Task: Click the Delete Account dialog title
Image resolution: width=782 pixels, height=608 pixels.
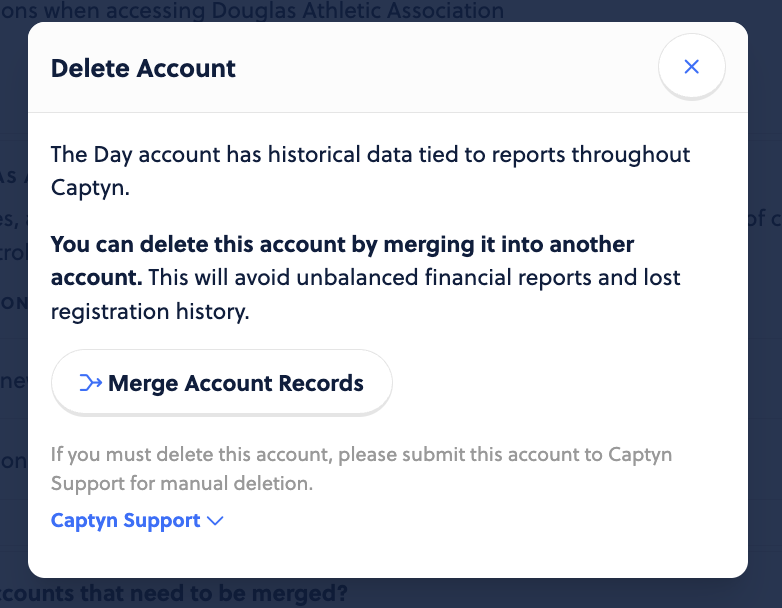Action: (143, 68)
